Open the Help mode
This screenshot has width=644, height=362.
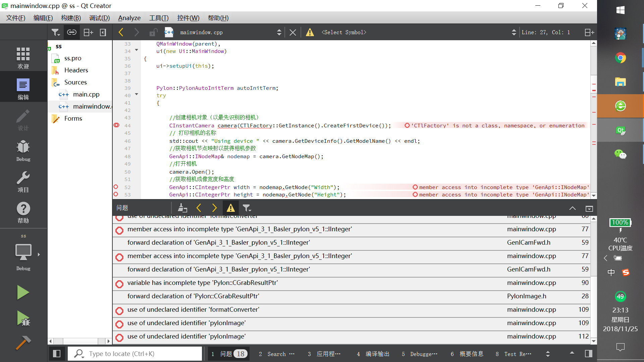pyautogui.click(x=23, y=212)
